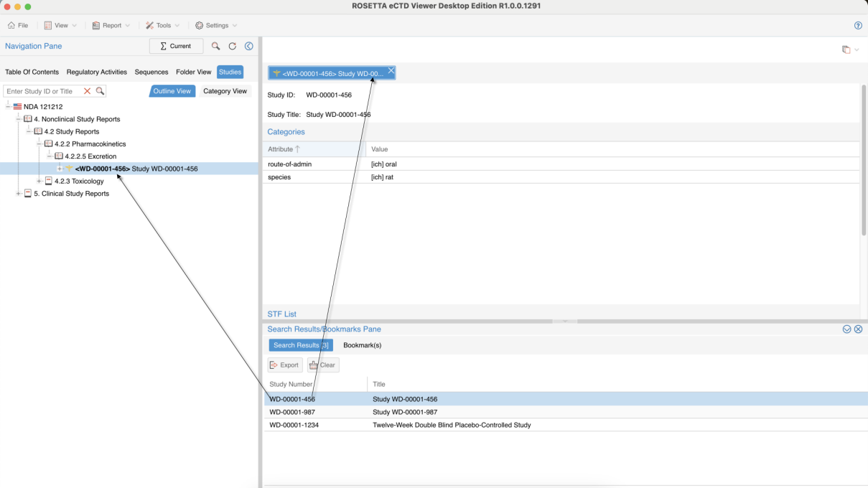Close the Search Results/Bookmarks pane
Viewport: 868px width, 488px height.
858,329
